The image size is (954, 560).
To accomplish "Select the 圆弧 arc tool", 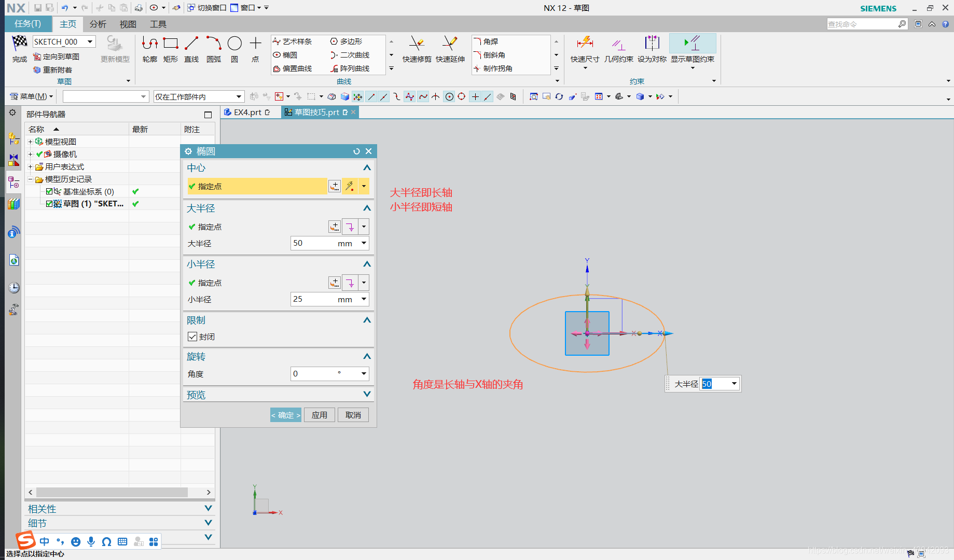I will tap(214, 50).
